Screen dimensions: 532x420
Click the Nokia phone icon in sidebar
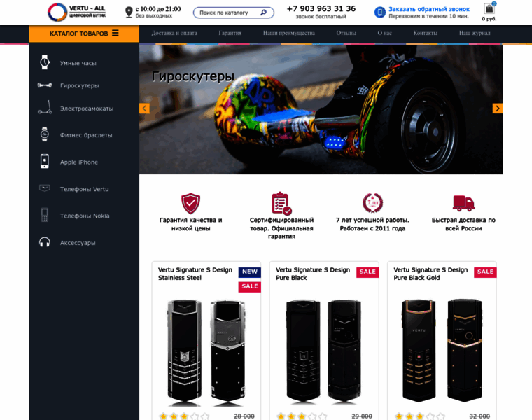pos(44,215)
